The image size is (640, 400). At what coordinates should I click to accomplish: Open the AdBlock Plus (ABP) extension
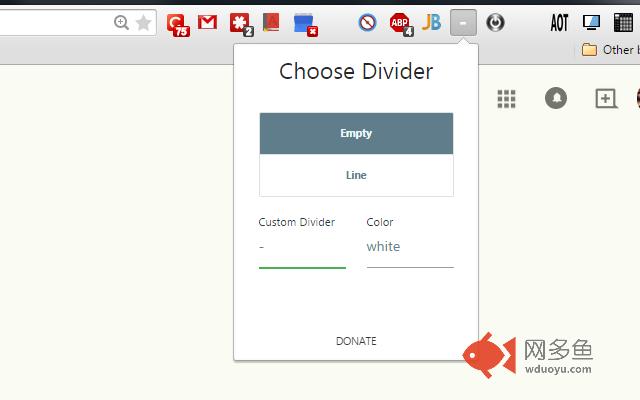click(x=401, y=23)
